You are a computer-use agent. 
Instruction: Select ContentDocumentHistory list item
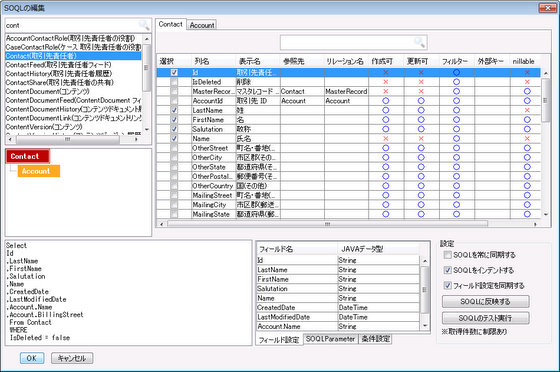(x=73, y=109)
